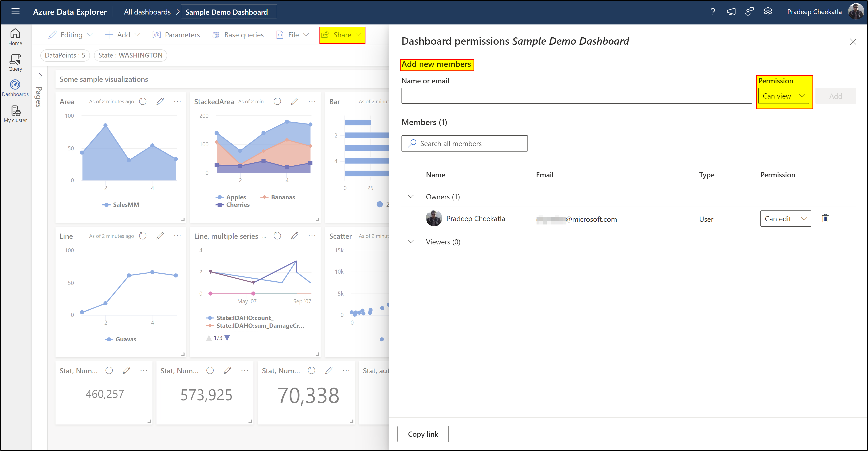This screenshot has height=451, width=868.
Task: Sort members by Name column header
Action: [435, 175]
